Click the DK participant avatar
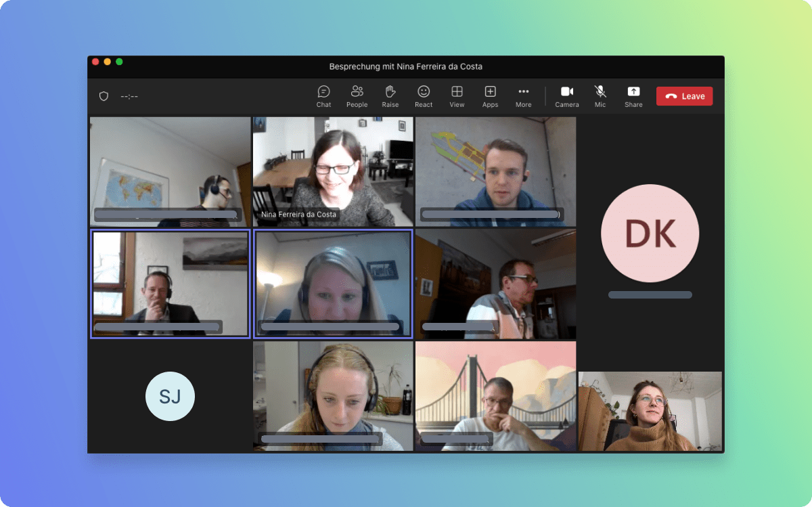This screenshot has height=507, width=812. (650, 233)
